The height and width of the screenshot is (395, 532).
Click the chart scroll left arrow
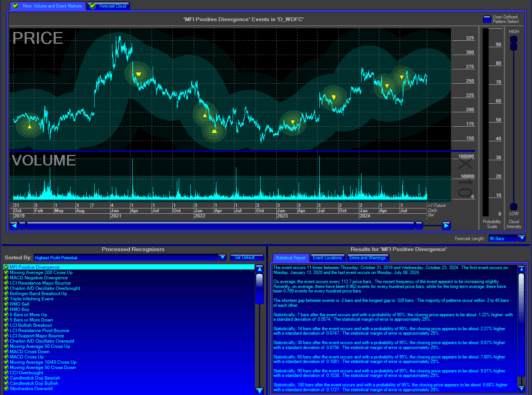pos(14,225)
